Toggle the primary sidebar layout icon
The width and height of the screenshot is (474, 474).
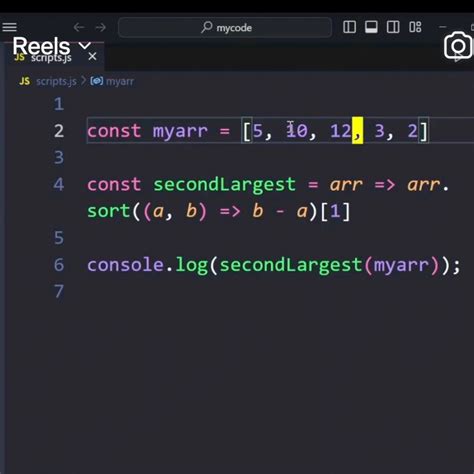click(x=349, y=27)
